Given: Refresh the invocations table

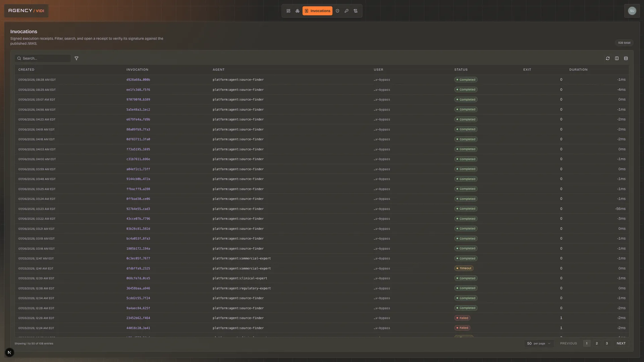Looking at the screenshot, I should [608, 58].
